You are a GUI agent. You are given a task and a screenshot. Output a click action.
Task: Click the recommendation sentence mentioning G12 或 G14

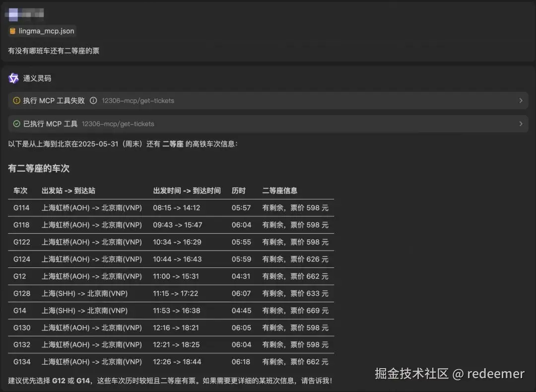170,381
